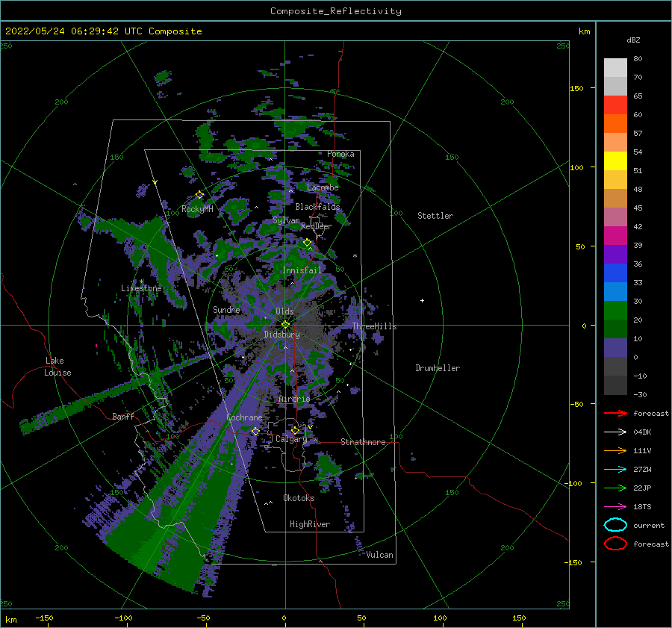This screenshot has width=672, height=628.
Task: Click the km unit label at top right
Action: click(584, 31)
